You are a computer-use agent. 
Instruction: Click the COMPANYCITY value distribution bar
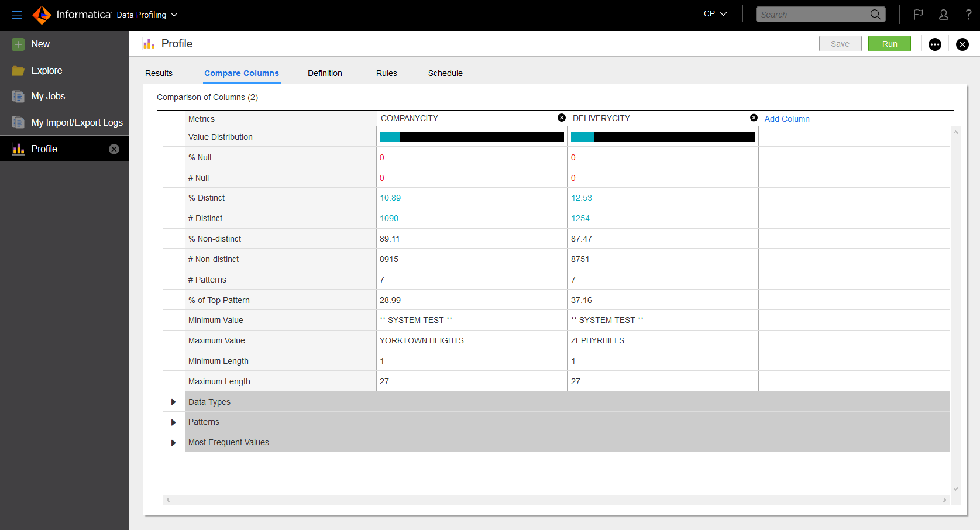(x=472, y=136)
